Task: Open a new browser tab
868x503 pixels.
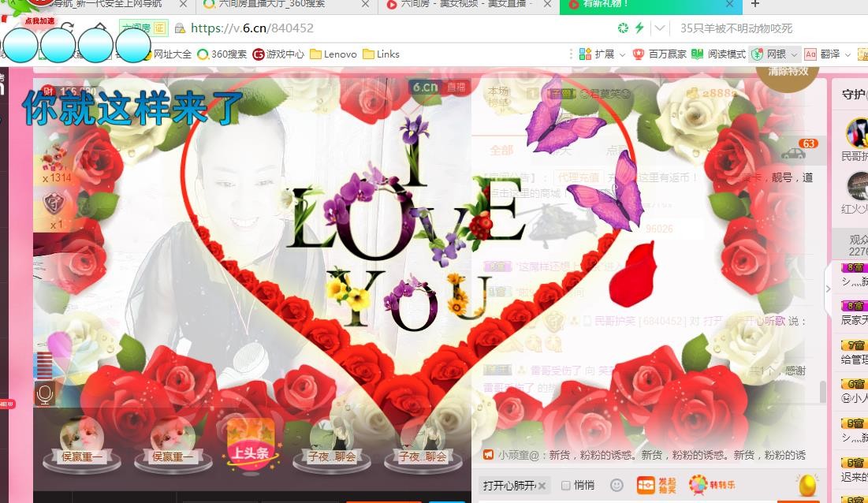Action: (x=755, y=4)
